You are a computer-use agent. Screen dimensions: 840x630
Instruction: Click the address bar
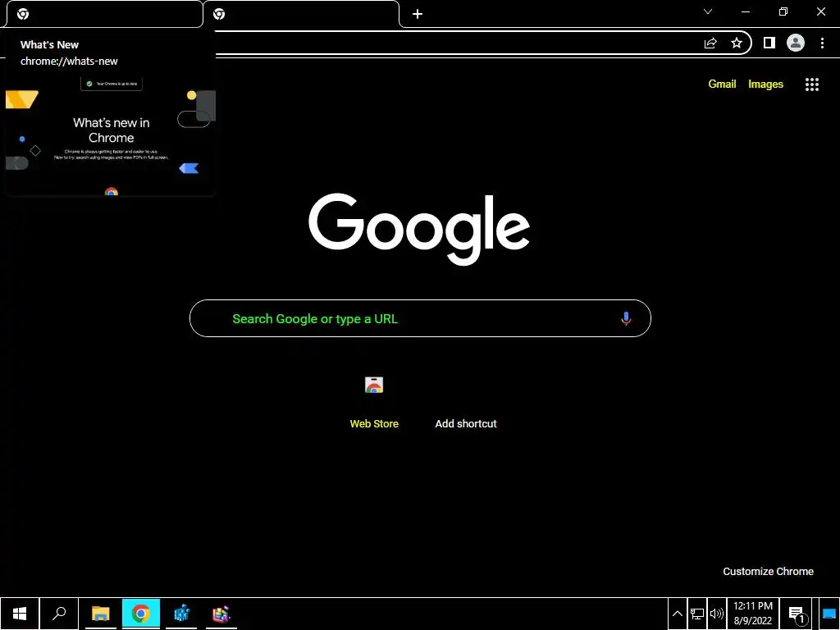(x=455, y=43)
